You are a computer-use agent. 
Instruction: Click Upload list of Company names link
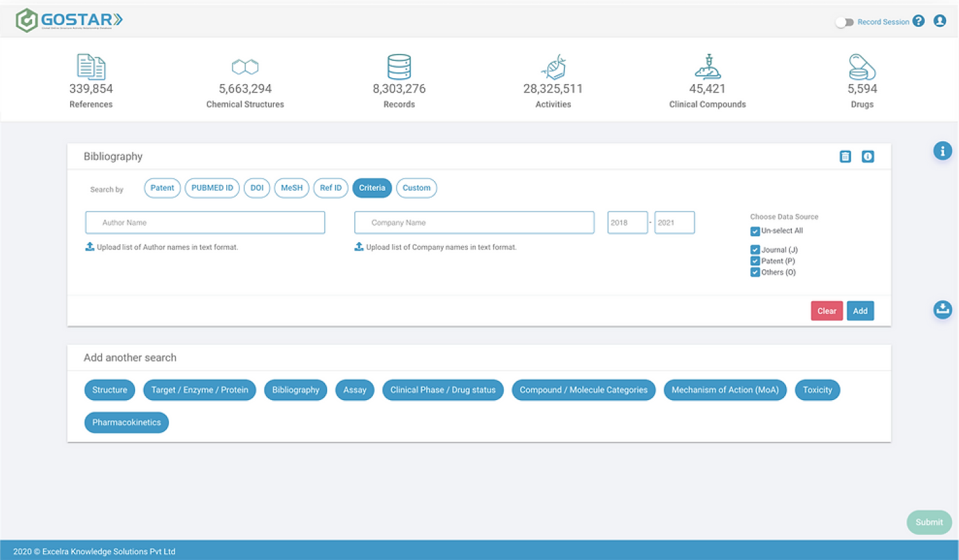tap(441, 247)
